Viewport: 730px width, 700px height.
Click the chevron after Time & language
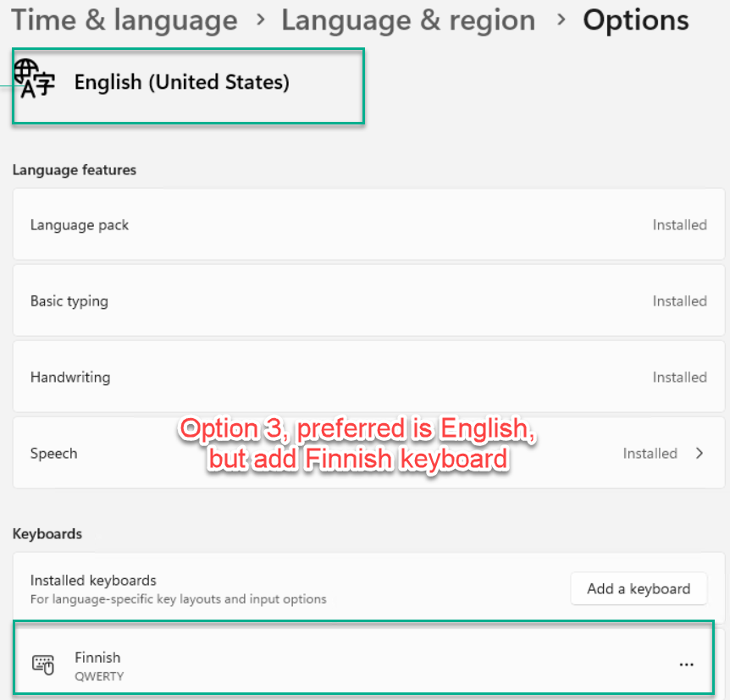tap(261, 19)
